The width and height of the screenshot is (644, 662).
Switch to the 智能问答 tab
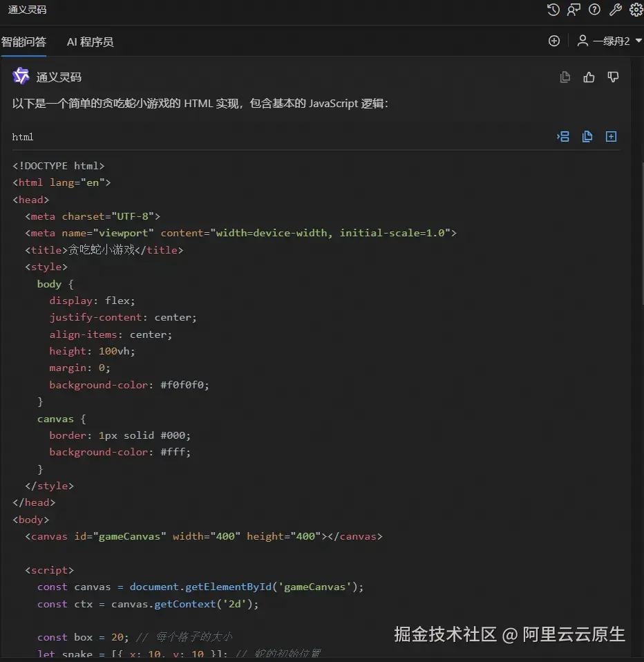point(23,41)
